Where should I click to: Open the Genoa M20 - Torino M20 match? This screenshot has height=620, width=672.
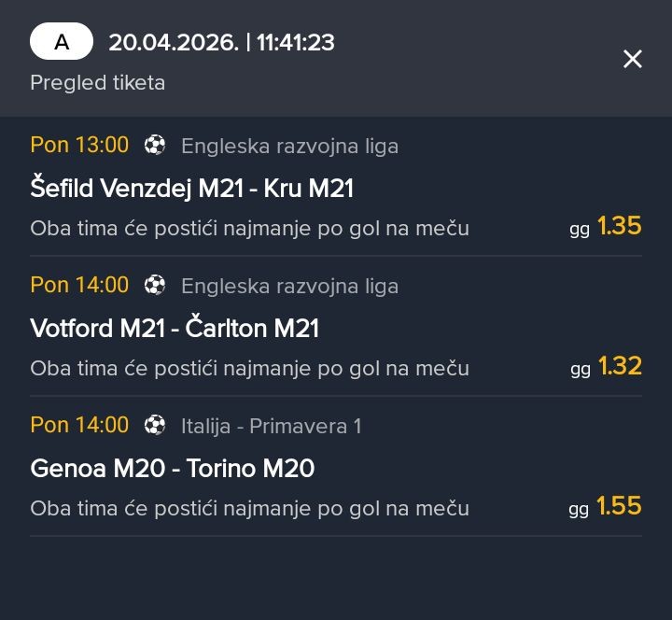(172, 469)
